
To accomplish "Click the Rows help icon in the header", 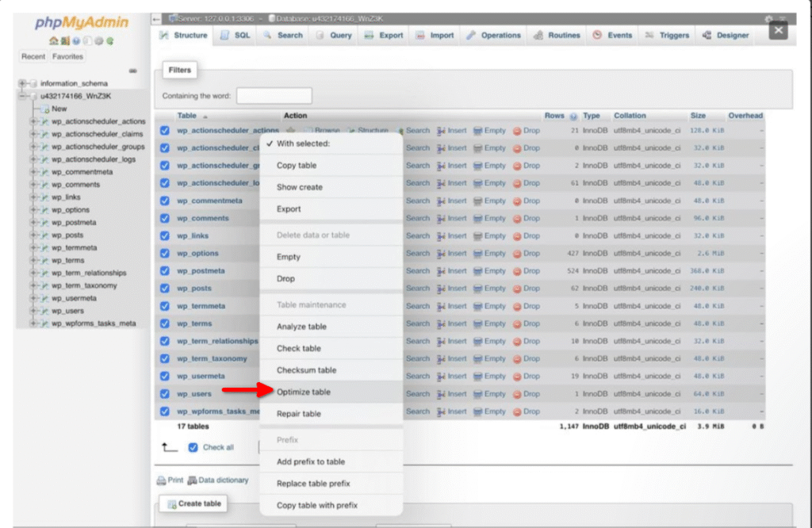I will (573, 117).
